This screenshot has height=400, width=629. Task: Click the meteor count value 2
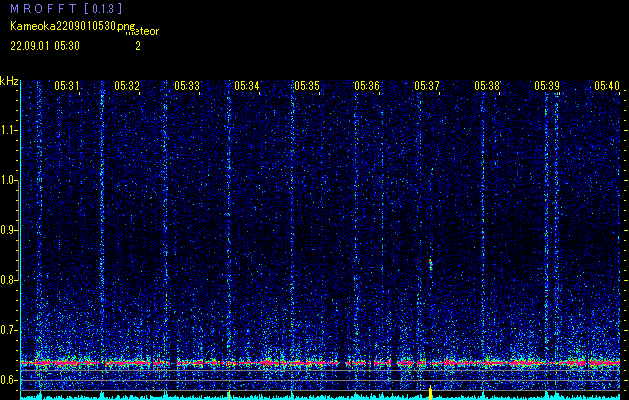pyautogui.click(x=138, y=46)
